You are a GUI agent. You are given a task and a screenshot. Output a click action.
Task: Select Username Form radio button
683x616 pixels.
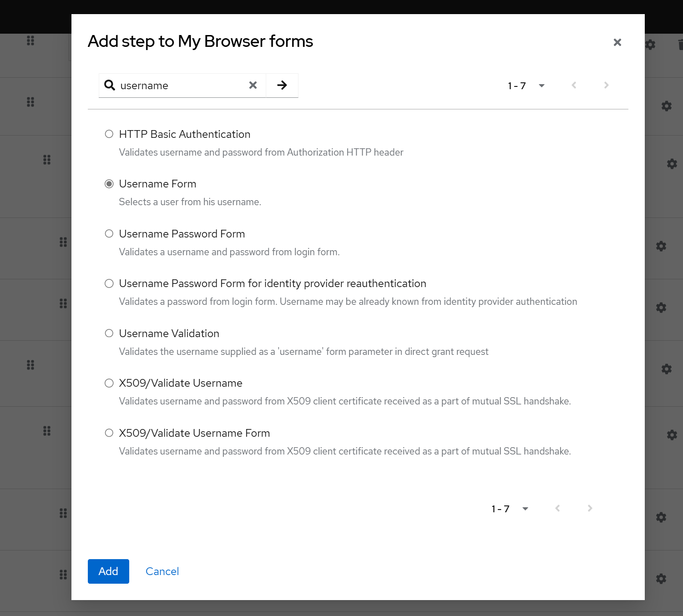(109, 184)
